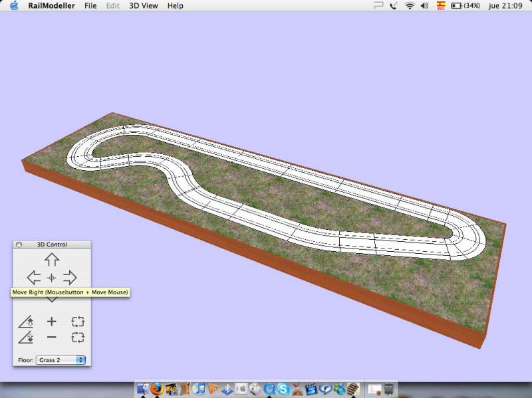Click the move left arrow in 3D Control
The height and width of the screenshot is (398, 532).
click(x=33, y=277)
